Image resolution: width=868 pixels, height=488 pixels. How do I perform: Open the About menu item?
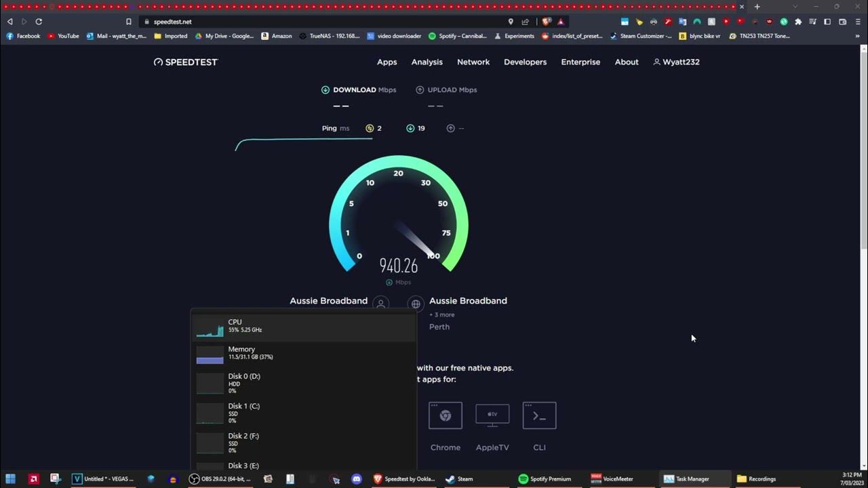(x=627, y=62)
